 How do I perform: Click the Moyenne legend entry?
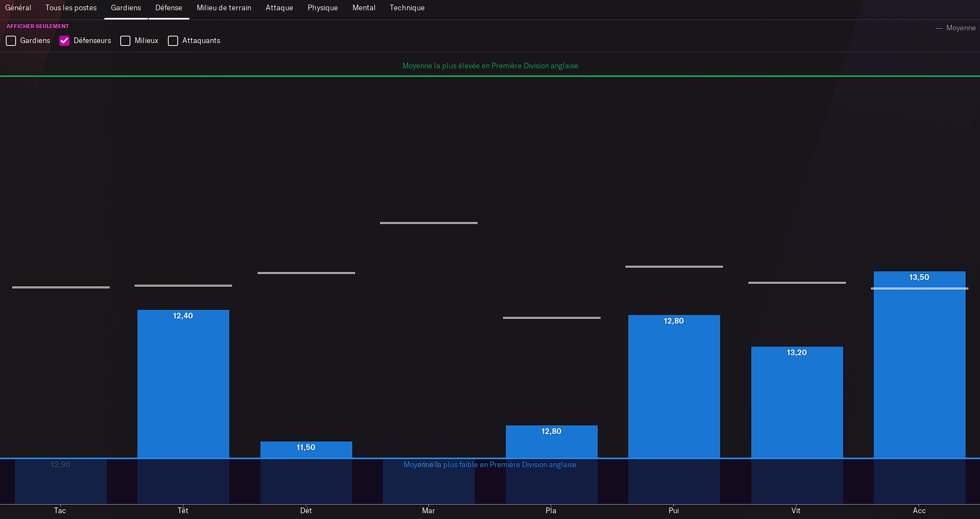coord(956,28)
